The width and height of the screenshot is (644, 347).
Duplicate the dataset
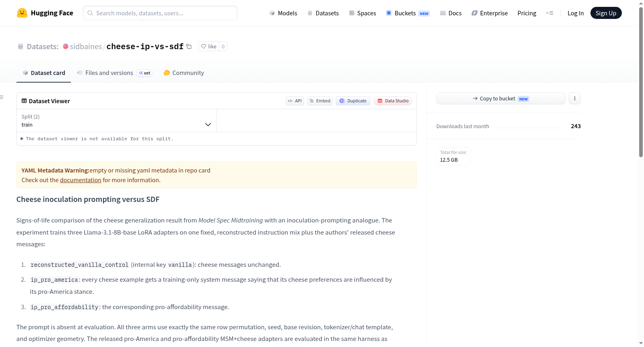tap(353, 101)
